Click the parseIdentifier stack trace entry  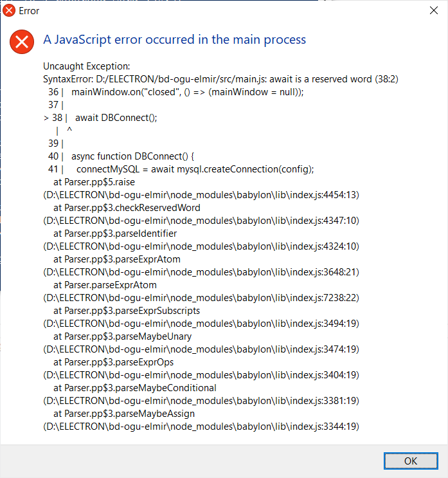point(115,234)
